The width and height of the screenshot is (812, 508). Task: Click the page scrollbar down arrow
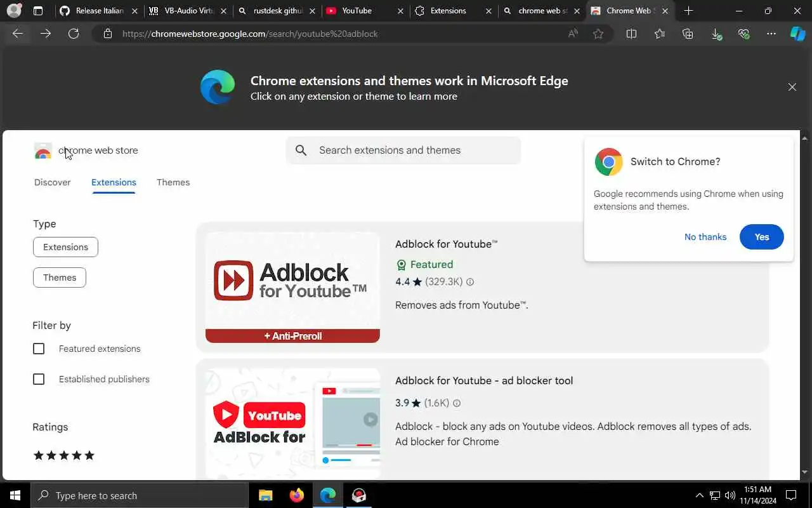[x=805, y=472]
